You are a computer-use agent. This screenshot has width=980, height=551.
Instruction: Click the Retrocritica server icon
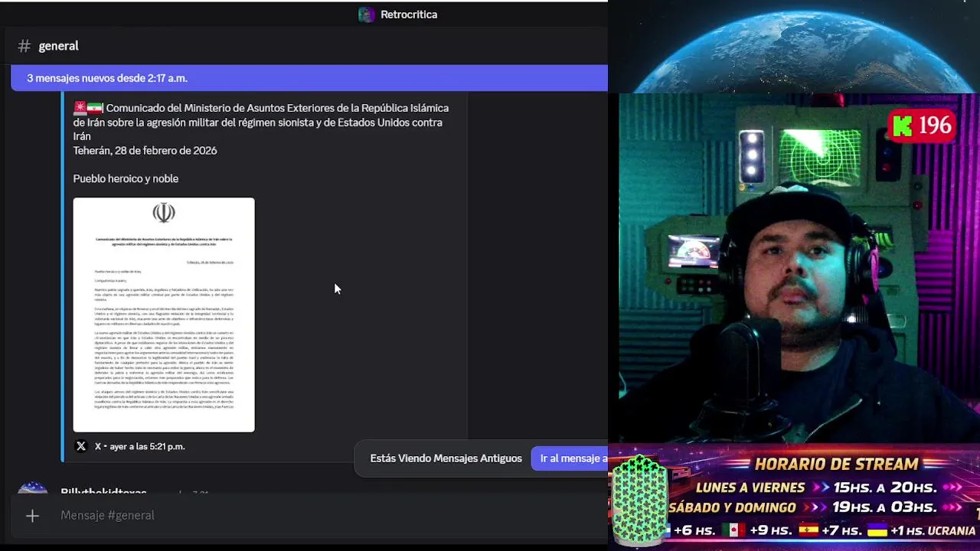click(367, 15)
